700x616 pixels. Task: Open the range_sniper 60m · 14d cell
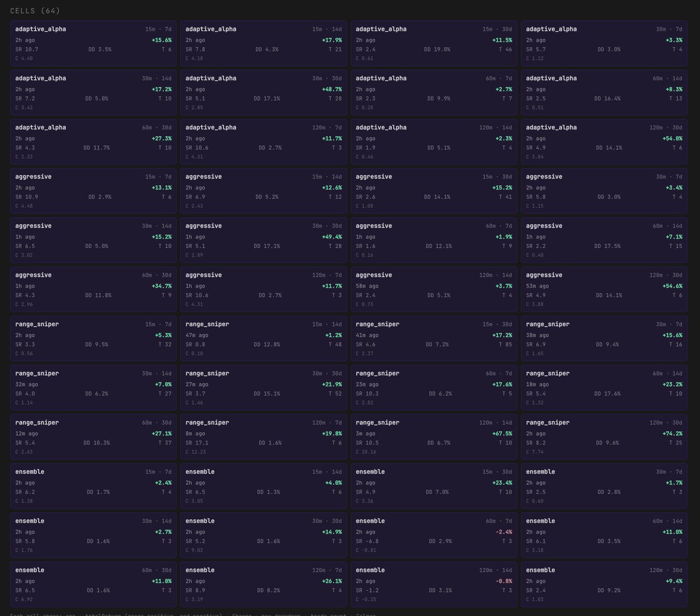point(604,388)
